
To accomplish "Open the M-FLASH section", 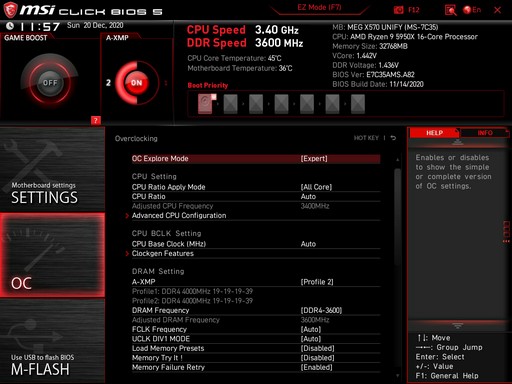I will coord(52,341).
